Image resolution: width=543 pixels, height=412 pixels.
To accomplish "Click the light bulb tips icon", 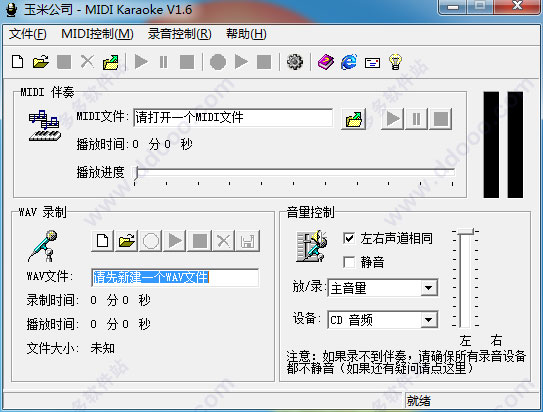I will click(x=395, y=62).
